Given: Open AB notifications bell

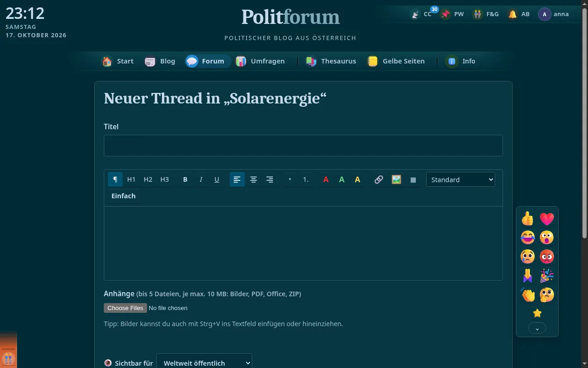Looking at the screenshot, I should (519, 14).
